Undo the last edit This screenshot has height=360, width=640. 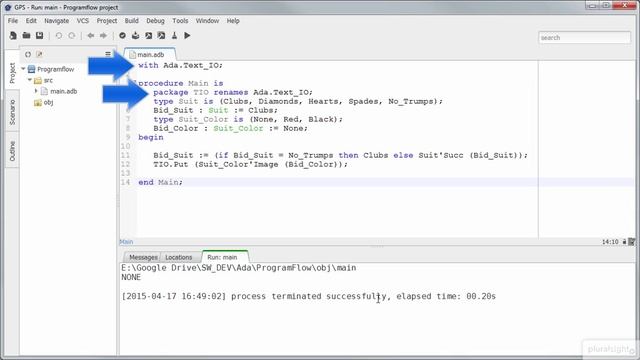coord(59,36)
